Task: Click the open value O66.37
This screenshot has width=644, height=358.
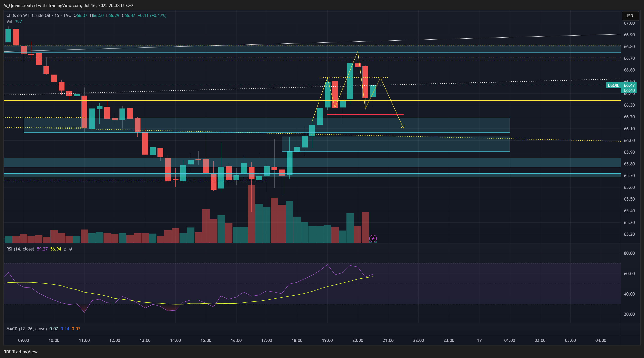Action: pyautogui.click(x=80, y=16)
